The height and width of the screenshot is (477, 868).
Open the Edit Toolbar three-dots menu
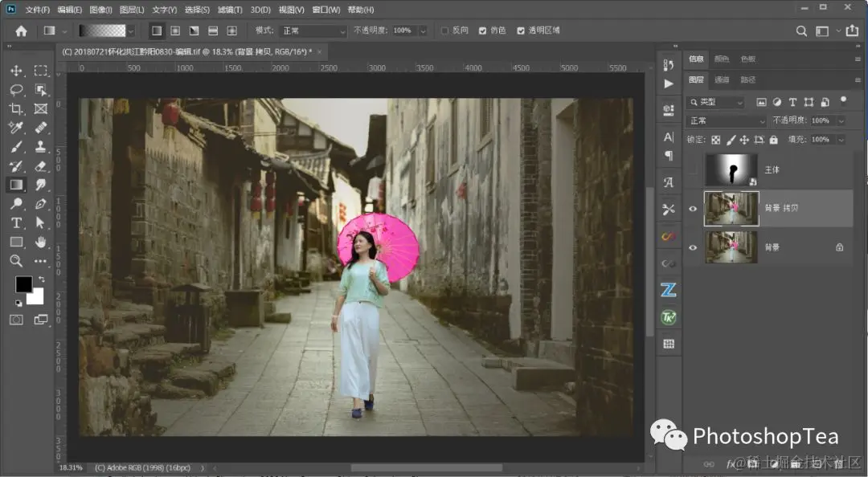(x=40, y=261)
